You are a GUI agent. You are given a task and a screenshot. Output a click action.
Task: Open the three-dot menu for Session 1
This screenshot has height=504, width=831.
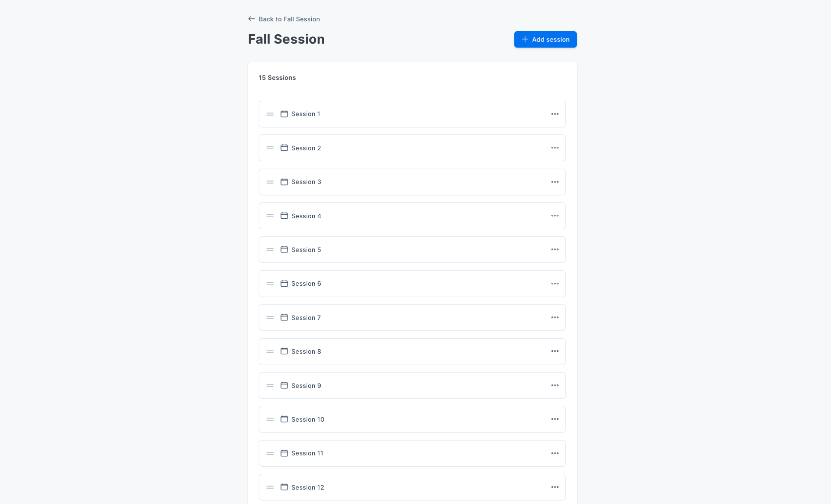pos(555,114)
